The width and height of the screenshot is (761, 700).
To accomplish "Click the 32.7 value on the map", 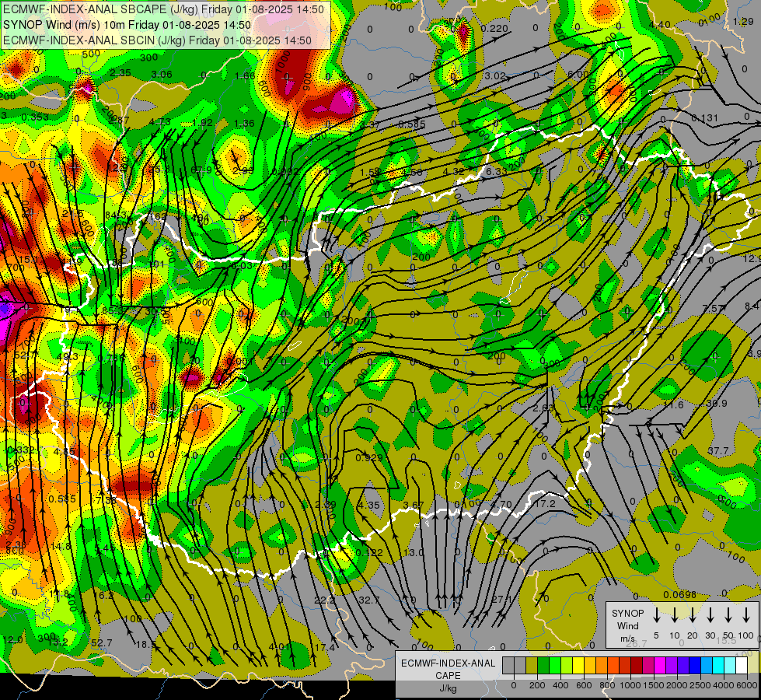I will tap(369, 600).
